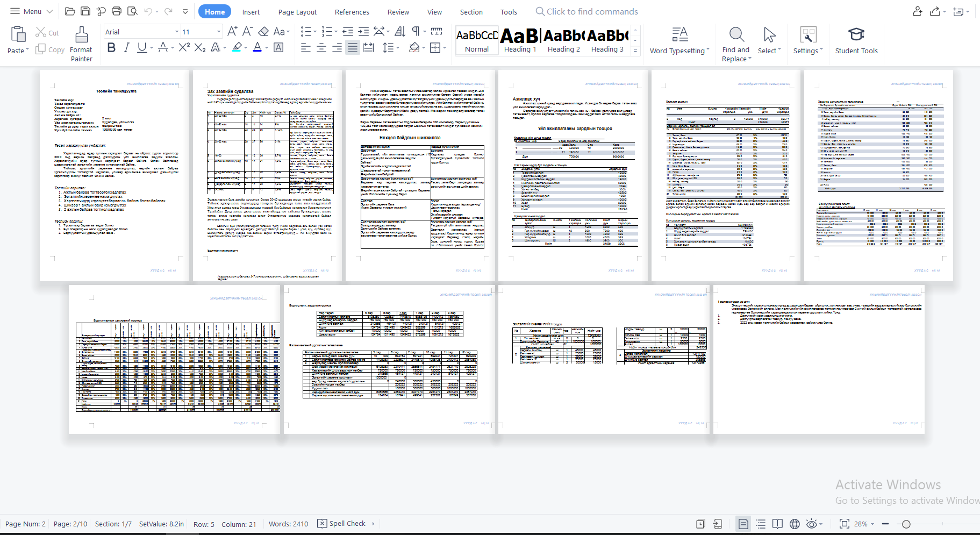Viewport: 980px width, 535px height.
Task: Toggle Spell Check in status bar
Action: pyautogui.click(x=341, y=524)
